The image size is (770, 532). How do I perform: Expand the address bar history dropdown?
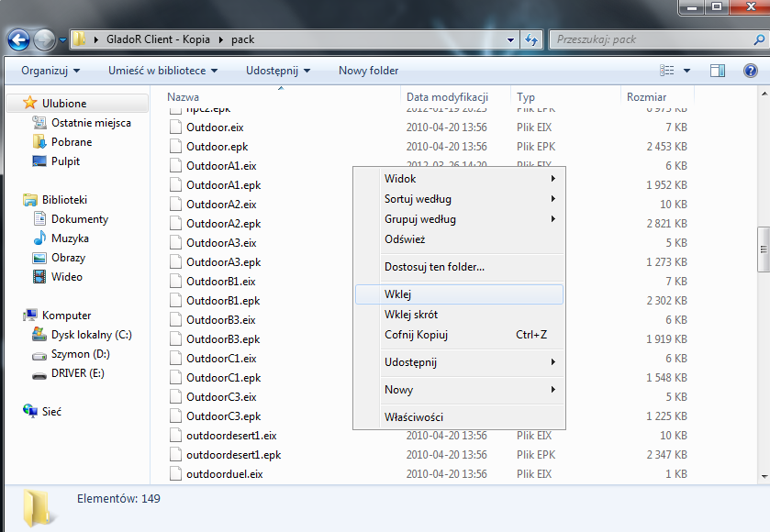[x=510, y=39]
